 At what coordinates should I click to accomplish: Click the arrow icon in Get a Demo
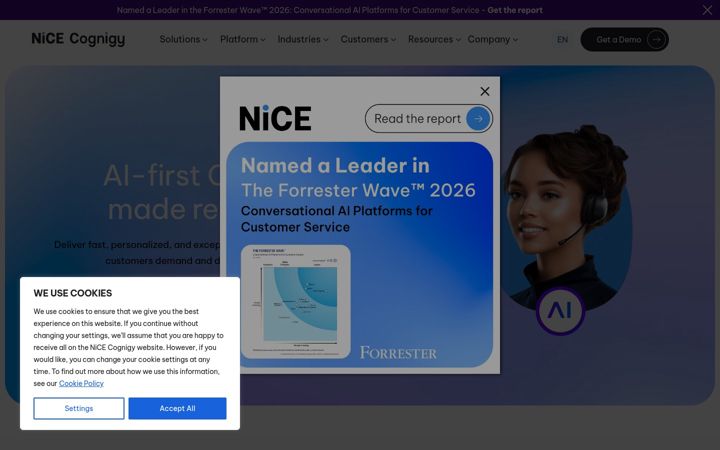[x=656, y=39]
